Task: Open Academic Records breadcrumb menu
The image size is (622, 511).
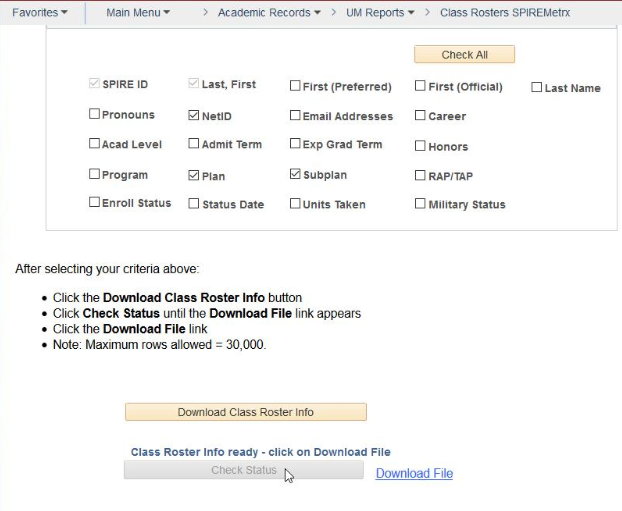Action: click(x=268, y=12)
